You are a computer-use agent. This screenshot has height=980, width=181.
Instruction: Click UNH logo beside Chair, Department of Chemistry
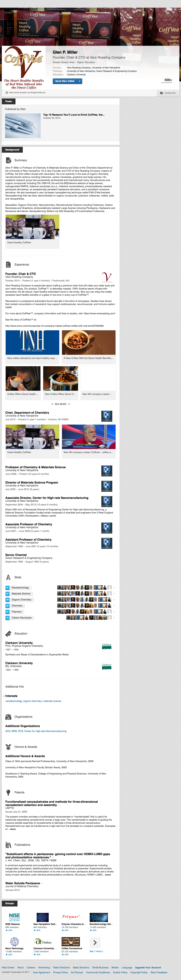106,416
